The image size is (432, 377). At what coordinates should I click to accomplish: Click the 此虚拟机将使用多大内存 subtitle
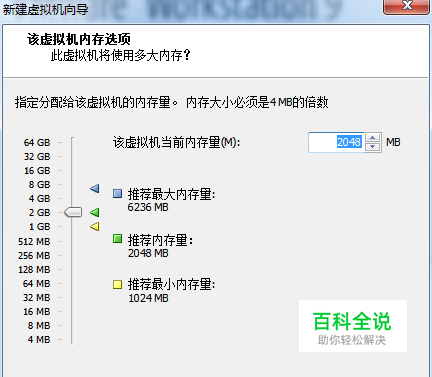120,55
